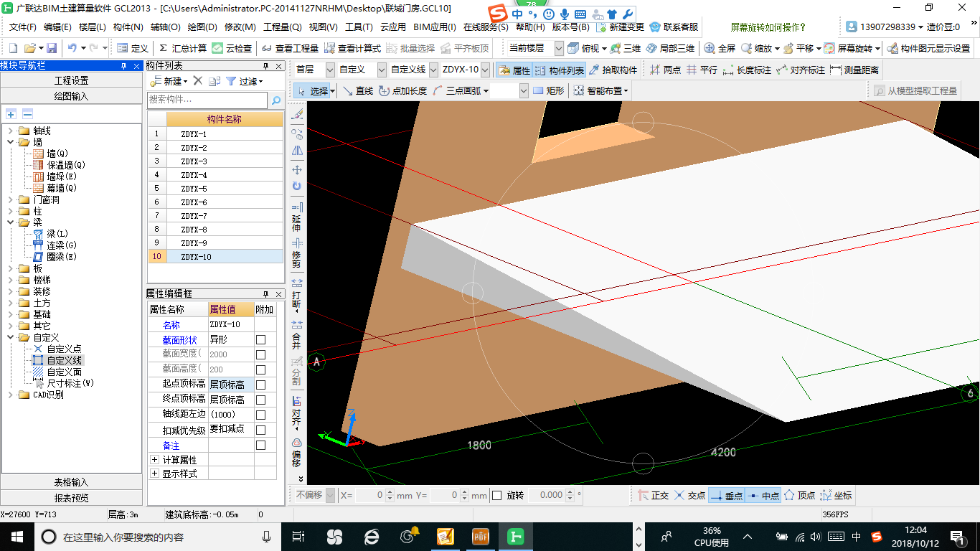Click the 延伸 extend tool

click(x=297, y=217)
